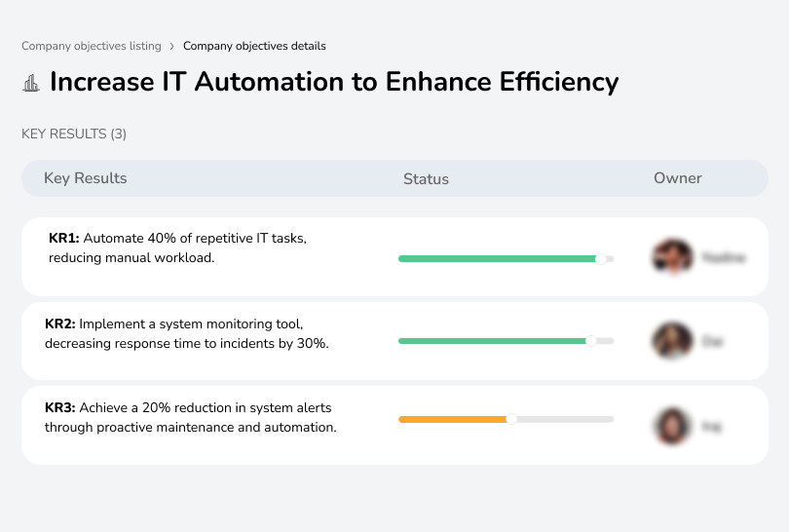Click the blurred owner name in KR1 row
Screen dimensions: 789x532
coord(723,257)
